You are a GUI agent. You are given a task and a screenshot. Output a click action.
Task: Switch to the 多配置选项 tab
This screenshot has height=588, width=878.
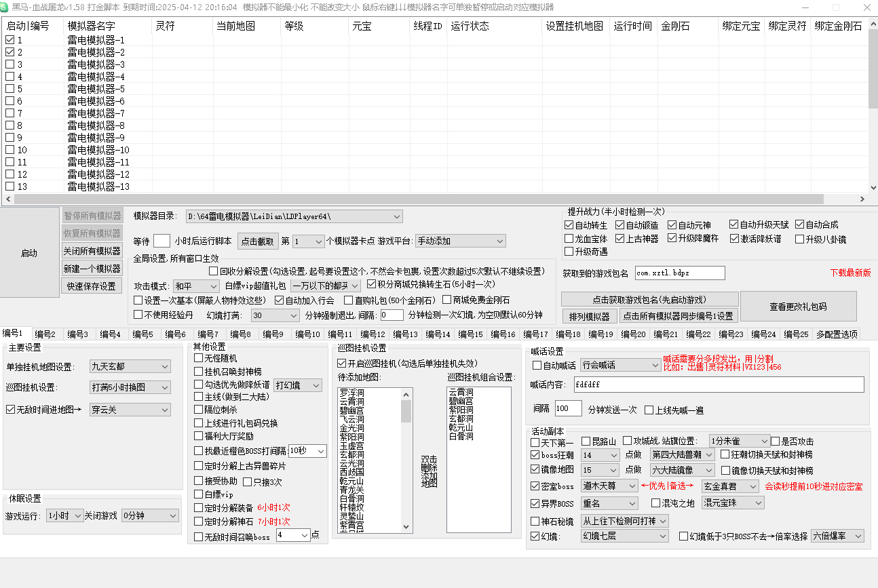coord(837,334)
